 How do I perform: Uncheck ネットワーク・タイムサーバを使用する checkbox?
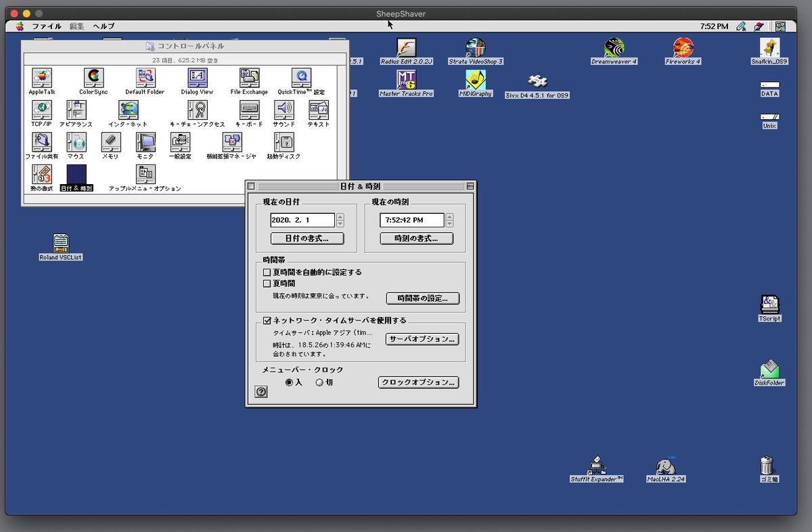[267, 320]
